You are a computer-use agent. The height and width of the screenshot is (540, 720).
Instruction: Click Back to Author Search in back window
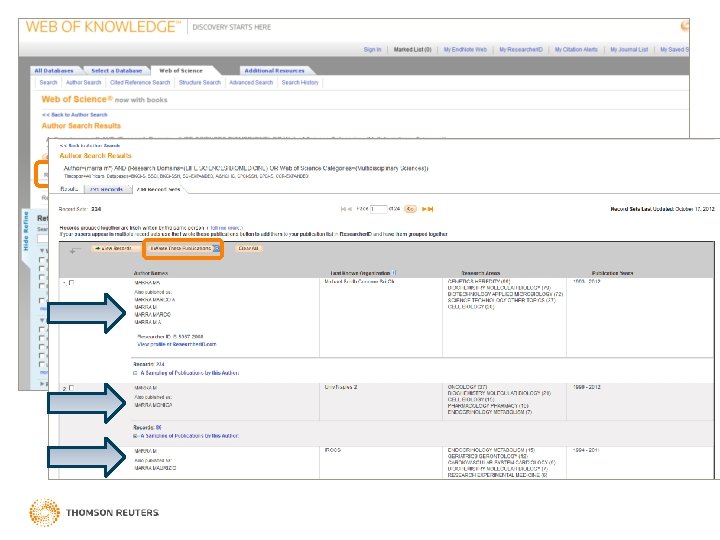tap(74, 115)
